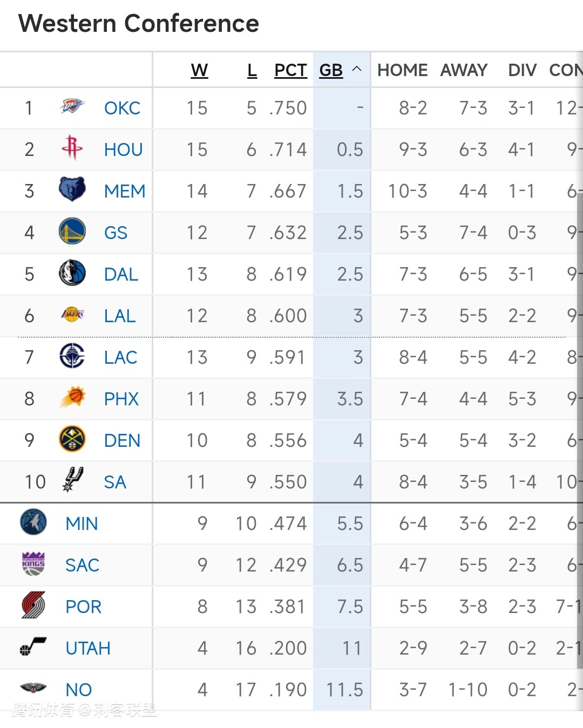Screen dimensions: 583x728
Task: Sort standings by W column
Action: point(199,70)
